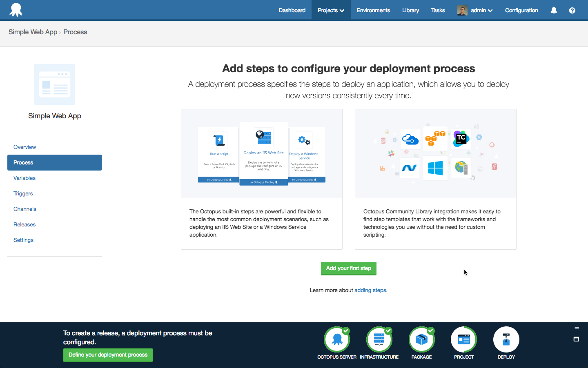
Task: Follow the adding steps link
Action: (x=370, y=290)
